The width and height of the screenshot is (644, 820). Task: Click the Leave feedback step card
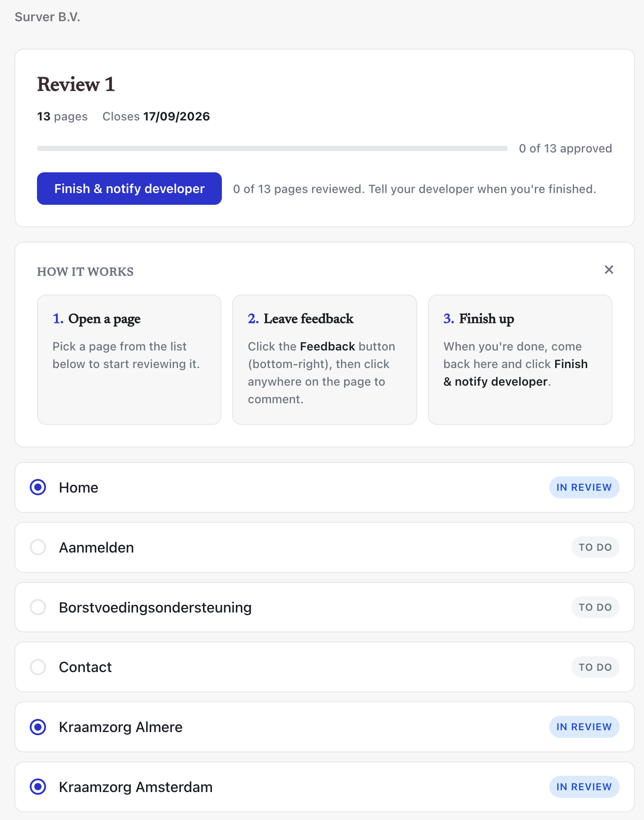324,359
